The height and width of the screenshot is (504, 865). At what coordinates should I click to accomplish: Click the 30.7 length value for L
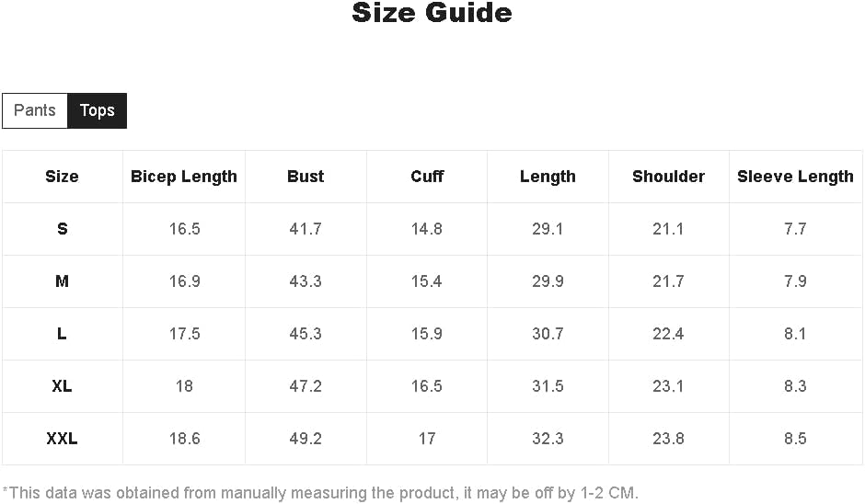click(548, 334)
